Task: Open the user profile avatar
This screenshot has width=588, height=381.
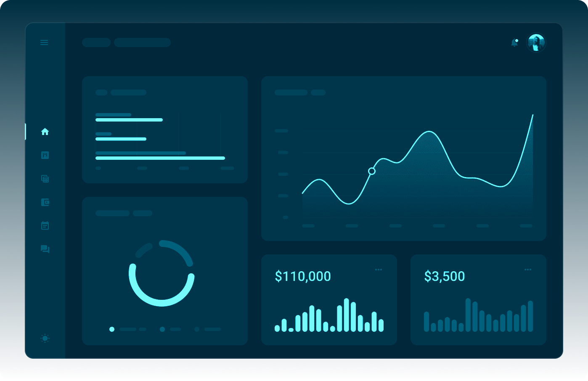Action: pos(536,42)
